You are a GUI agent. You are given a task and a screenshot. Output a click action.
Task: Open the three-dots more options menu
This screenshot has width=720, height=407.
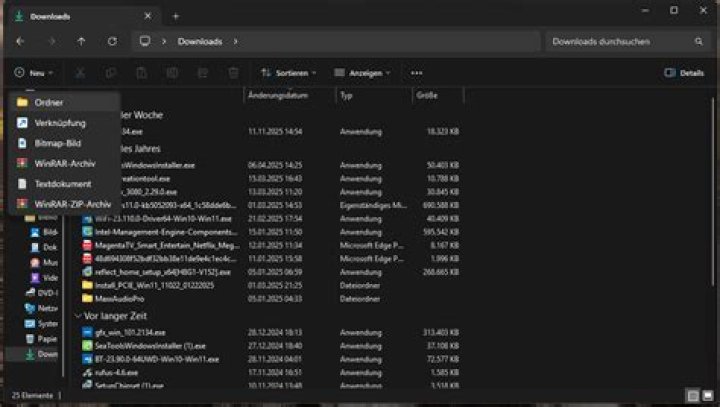(x=416, y=73)
